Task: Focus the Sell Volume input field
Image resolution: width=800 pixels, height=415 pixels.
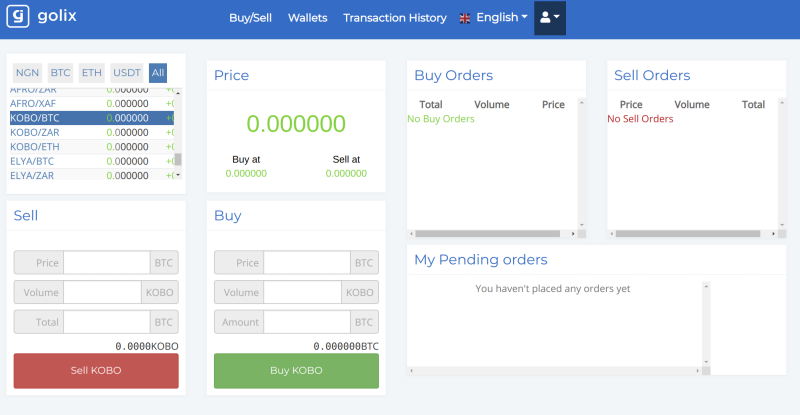Action: 102,292
